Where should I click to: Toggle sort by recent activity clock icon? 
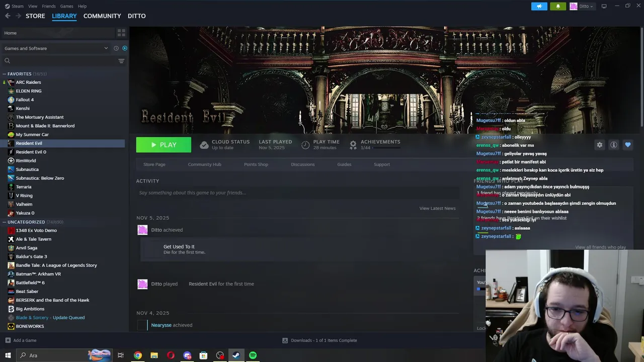[x=116, y=48]
